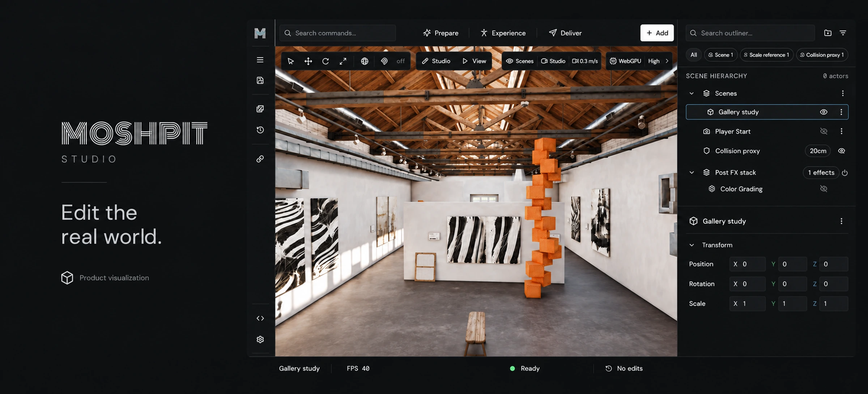
Task: Click the Position X value field
Action: coord(747,264)
